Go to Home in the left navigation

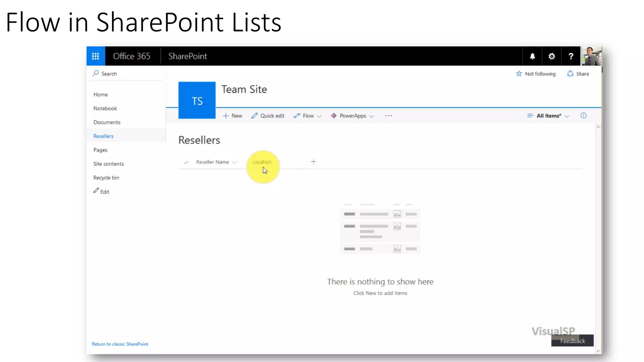pos(101,95)
